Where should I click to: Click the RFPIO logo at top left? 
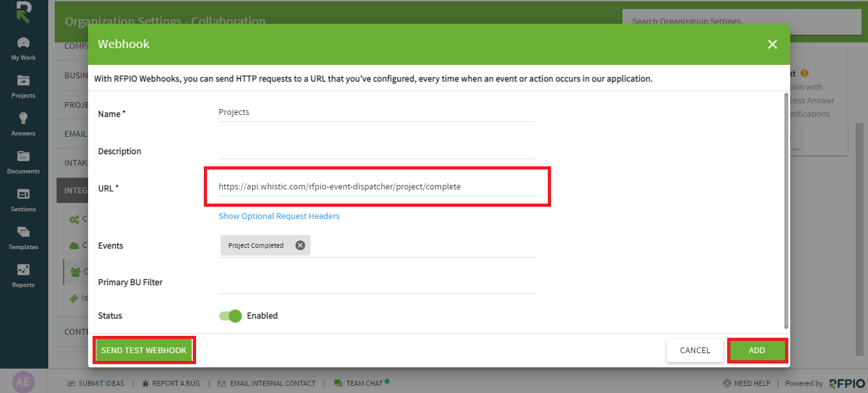(x=23, y=13)
